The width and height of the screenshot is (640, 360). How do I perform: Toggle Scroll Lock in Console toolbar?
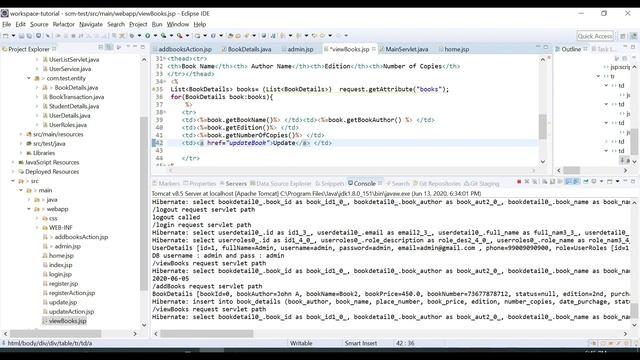tap(552, 182)
